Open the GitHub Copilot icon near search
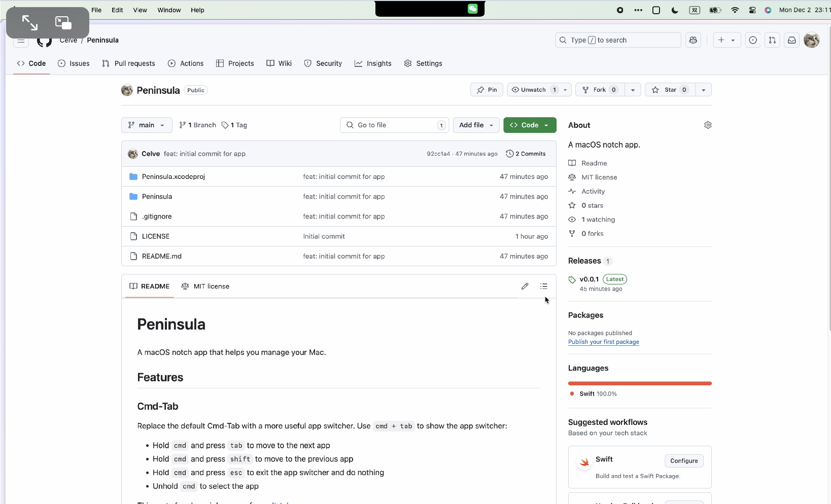831x504 pixels. [693, 40]
